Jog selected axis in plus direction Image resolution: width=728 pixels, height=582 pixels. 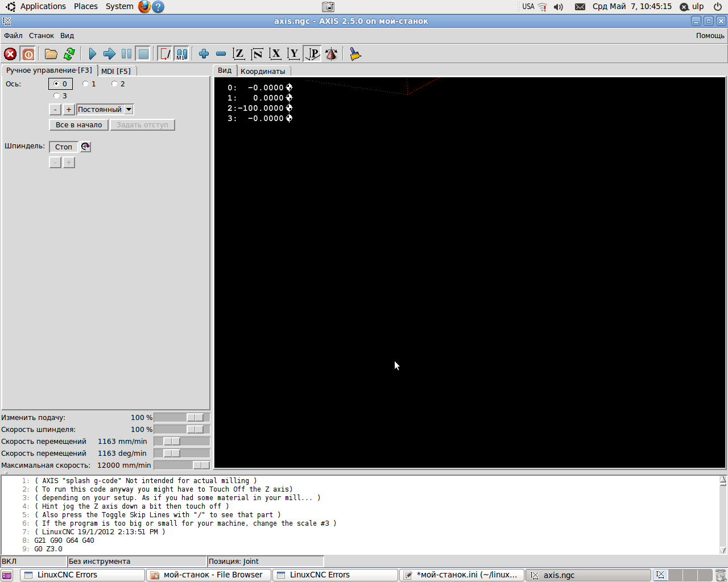point(69,110)
